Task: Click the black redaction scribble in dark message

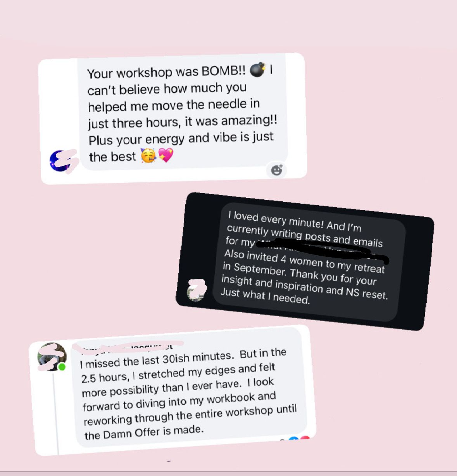Action: (x=322, y=250)
